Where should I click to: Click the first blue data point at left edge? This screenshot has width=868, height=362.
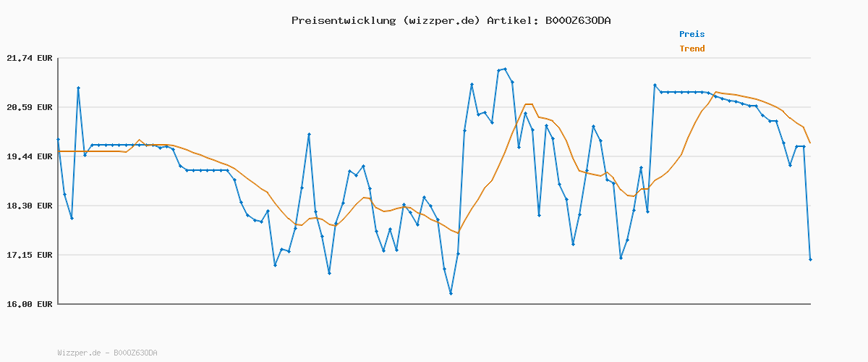tap(58, 139)
